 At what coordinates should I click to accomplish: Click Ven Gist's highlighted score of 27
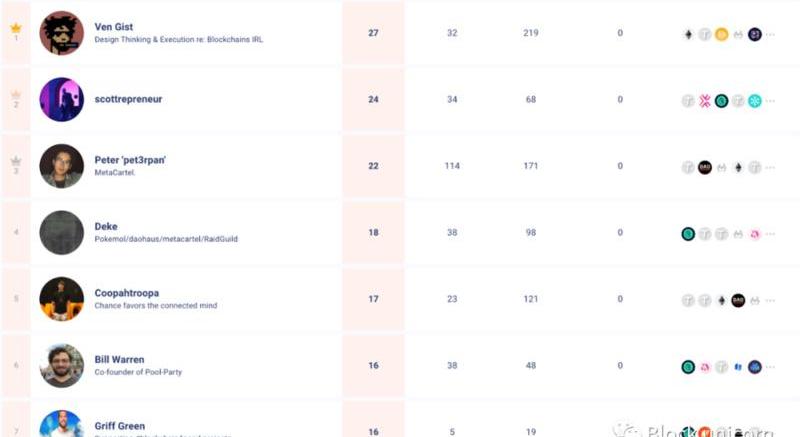pos(373,33)
